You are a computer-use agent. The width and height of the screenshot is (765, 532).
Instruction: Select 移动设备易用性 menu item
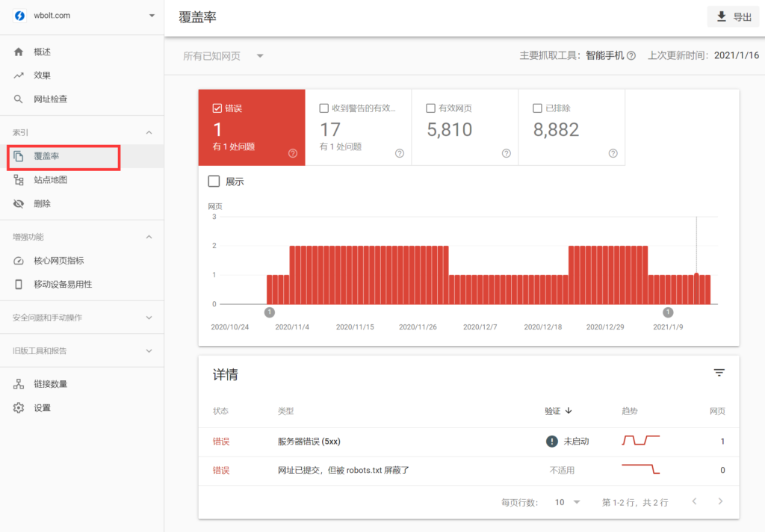(63, 285)
